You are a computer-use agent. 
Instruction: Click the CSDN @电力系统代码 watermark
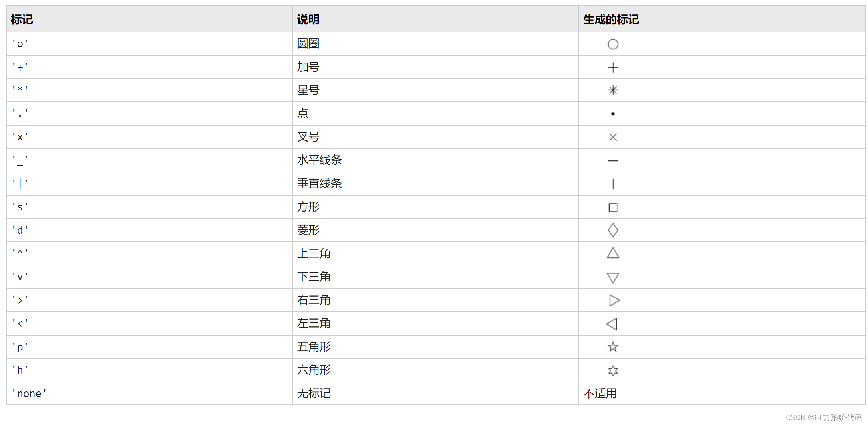824,417
